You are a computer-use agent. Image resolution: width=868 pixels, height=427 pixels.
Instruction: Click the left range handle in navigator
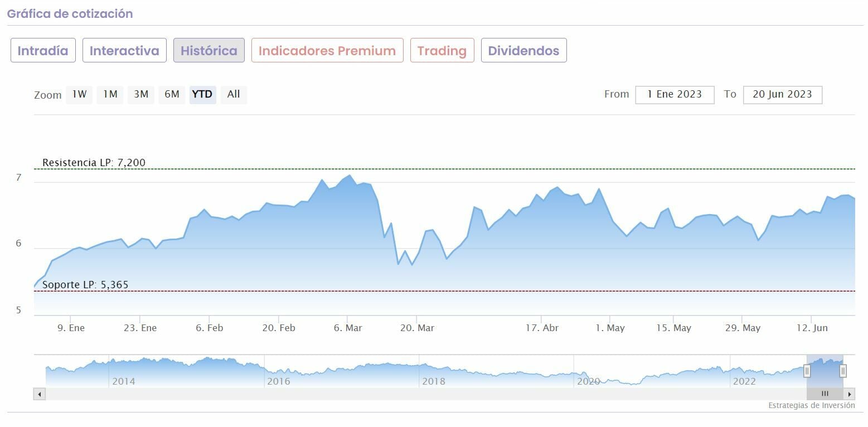[807, 371]
